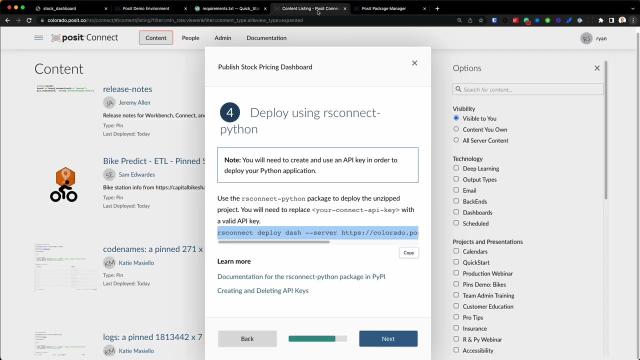
Task: Click the Next button in the dialog
Action: [388, 339]
